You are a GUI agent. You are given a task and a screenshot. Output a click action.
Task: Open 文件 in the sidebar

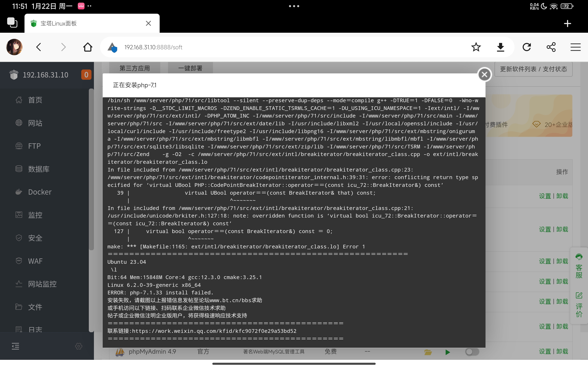tap(35, 307)
